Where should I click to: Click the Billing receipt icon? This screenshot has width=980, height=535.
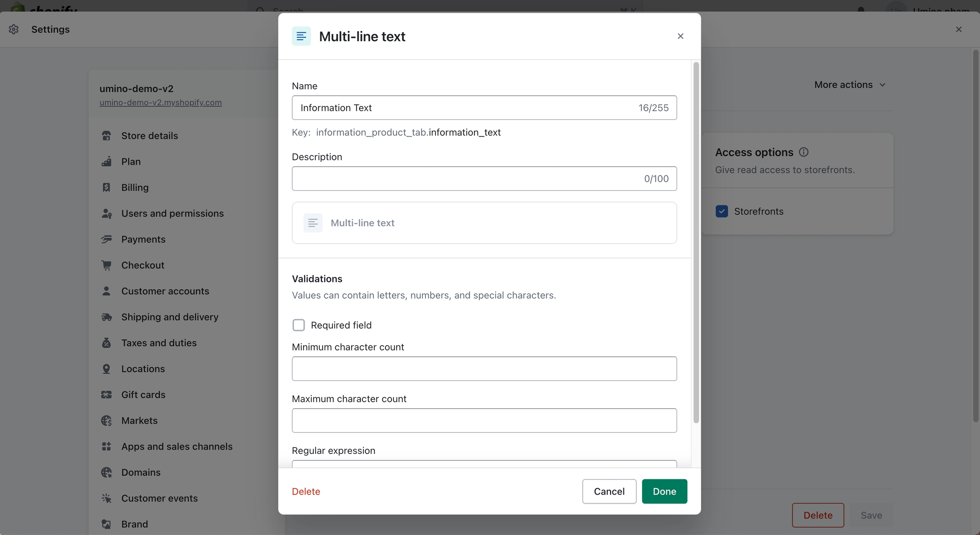pos(106,188)
